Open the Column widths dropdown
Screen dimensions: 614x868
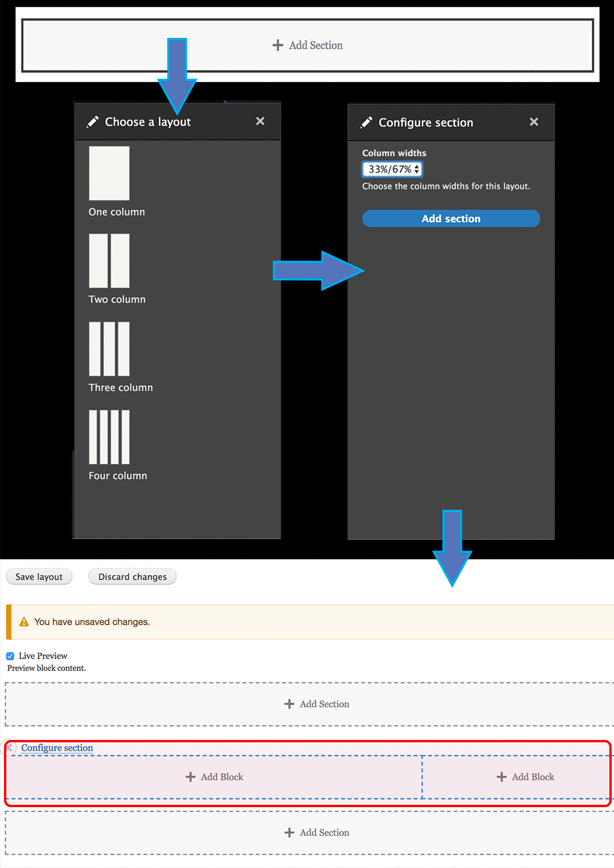coord(392,169)
